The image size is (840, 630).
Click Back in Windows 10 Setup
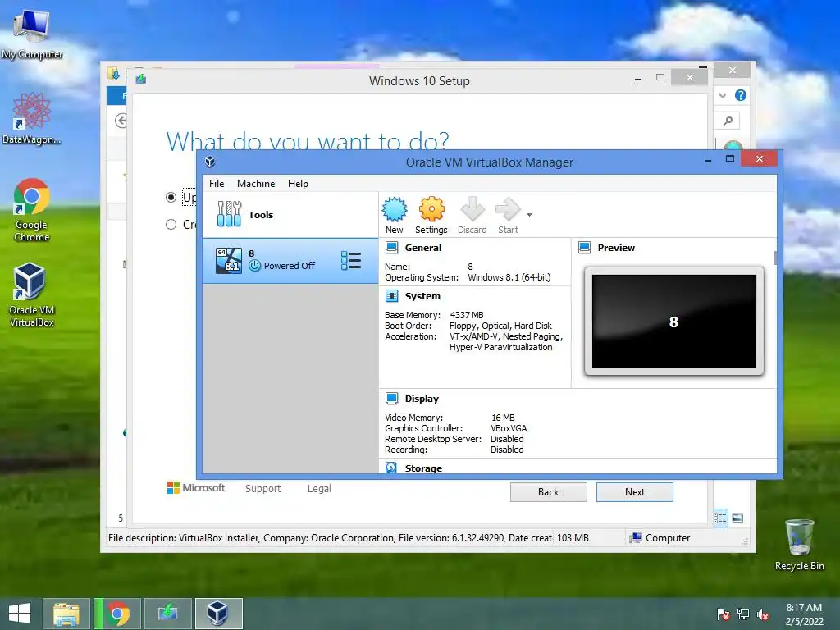(x=549, y=492)
